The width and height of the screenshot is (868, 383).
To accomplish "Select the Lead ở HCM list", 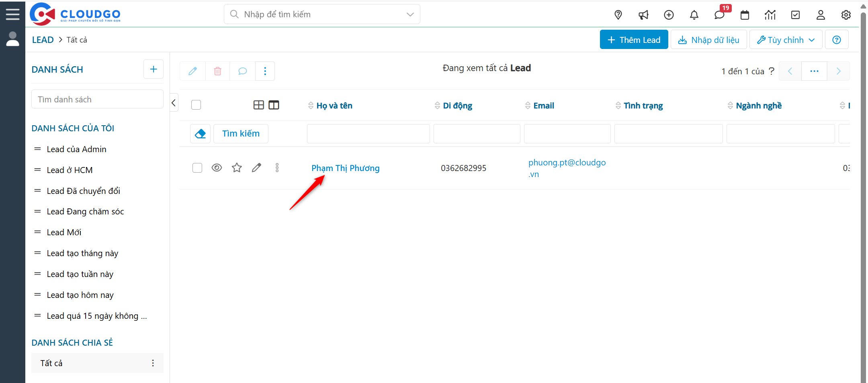I will click(70, 170).
